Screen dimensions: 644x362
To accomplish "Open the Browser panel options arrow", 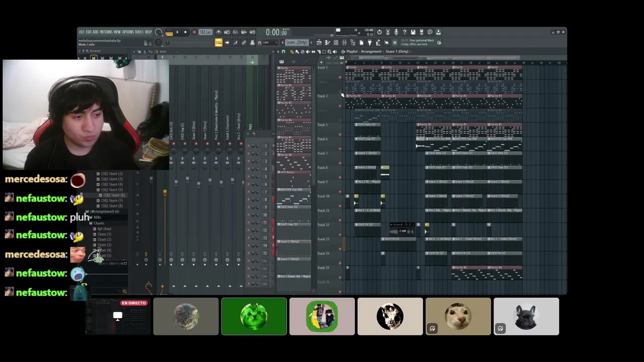I will [79, 51].
